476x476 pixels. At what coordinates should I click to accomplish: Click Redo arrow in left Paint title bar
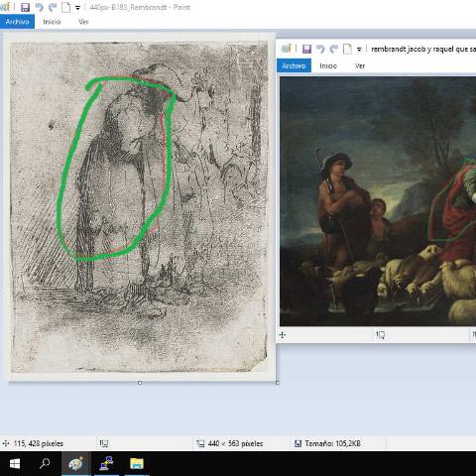point(53,7)
